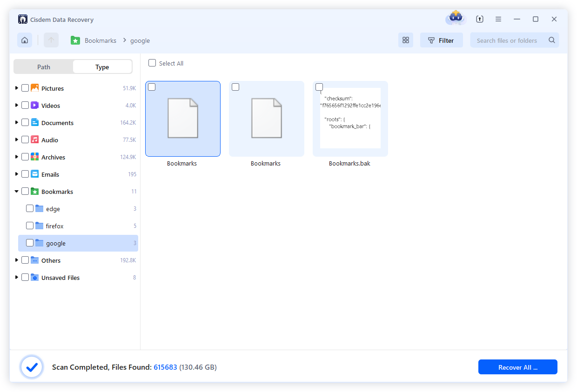577x392 pixels.
Task: Open the hamburger menu icon
Action: (x=498, y=19)
